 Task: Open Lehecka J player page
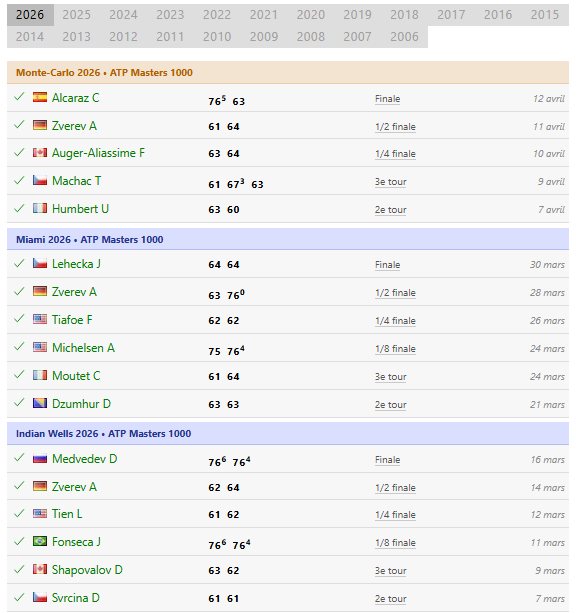pos(76,264)
